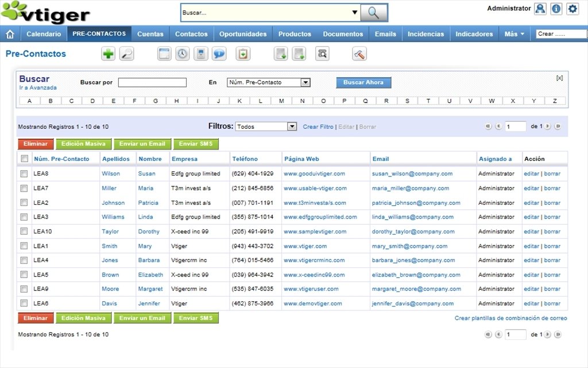Open the Incidencias tab
588x368 pixels.
425,34
